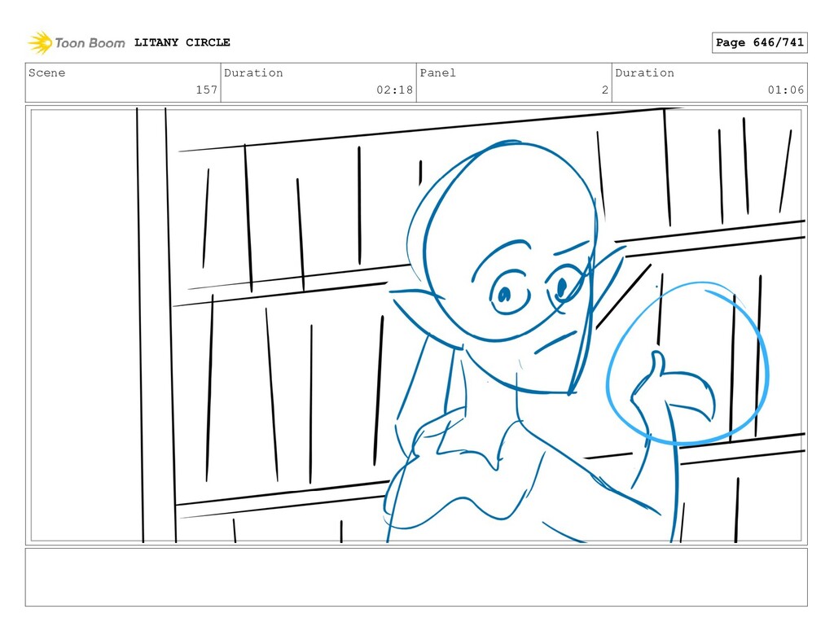The width and height of the screenshot is (834, 644).
Task: Click the scene number 157
Action: point(206,90)
